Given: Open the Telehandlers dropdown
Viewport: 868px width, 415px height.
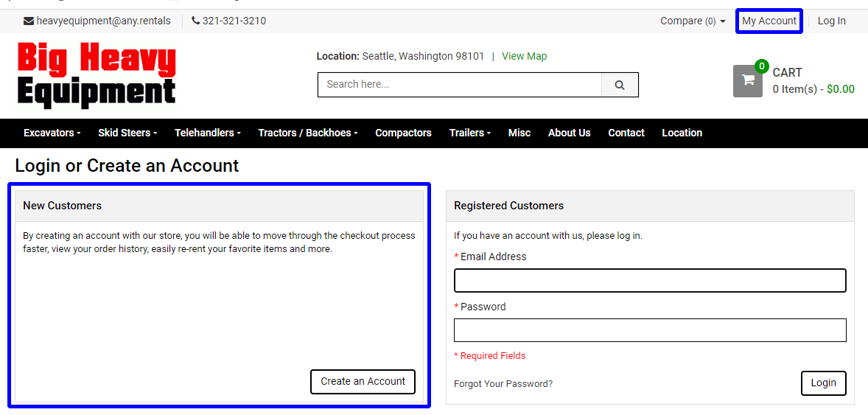Looking at the screenshot, I should (x=208, y=133).
